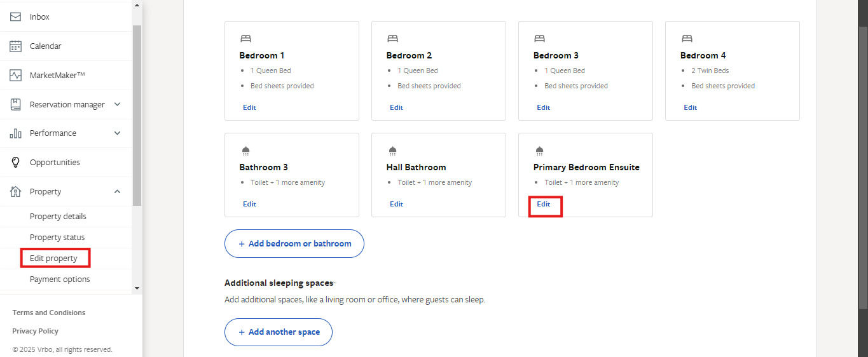Screen dimensions: 868x357
Task: Expand the Performance menu chevron
Action: pos(117,133)
